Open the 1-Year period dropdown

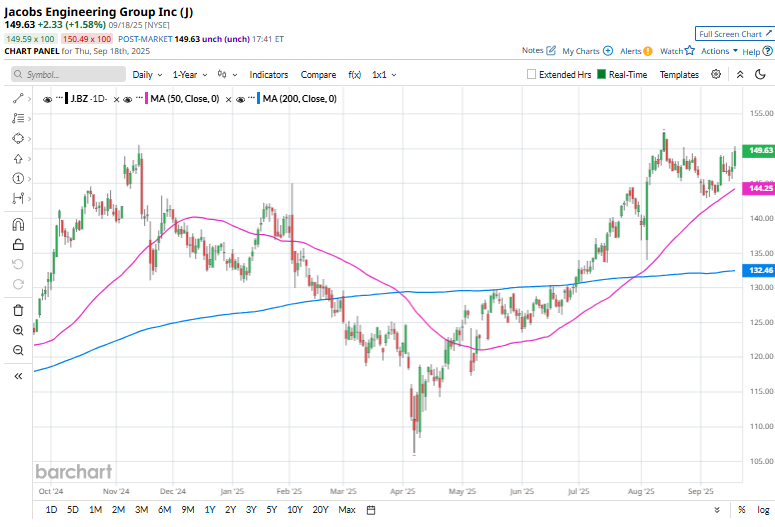tap(190, 75)
